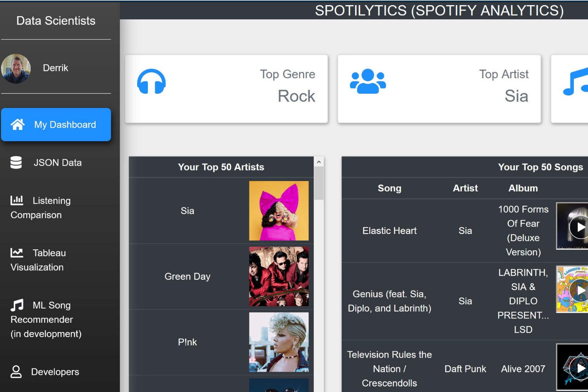588x392 pixels.
Task: Click the Artist column header
Action: point(465,188)
